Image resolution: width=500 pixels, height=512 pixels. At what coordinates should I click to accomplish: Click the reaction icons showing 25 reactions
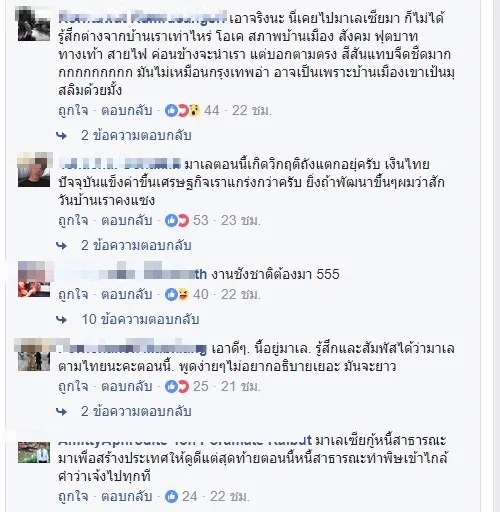click(x=177, y=386)
